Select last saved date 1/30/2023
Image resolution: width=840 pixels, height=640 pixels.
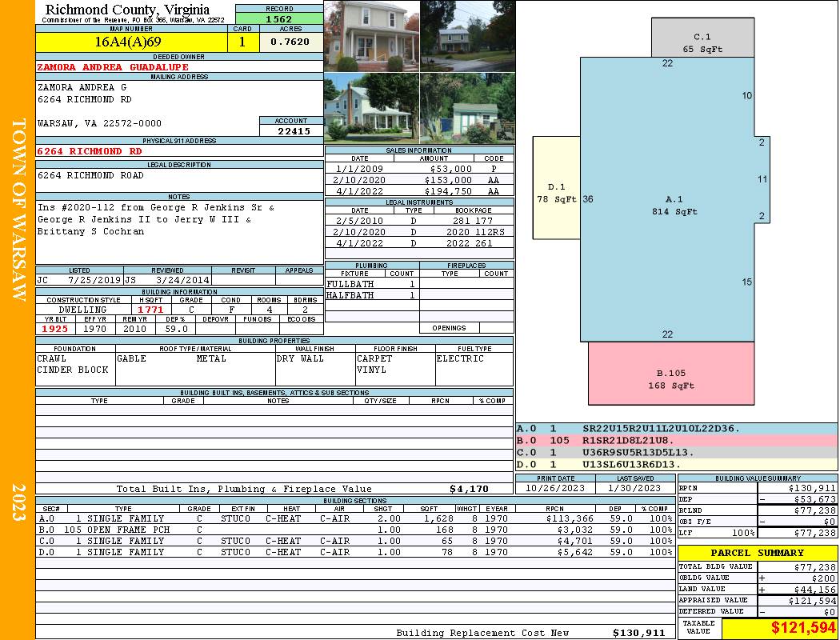click(x=634, y=488)
